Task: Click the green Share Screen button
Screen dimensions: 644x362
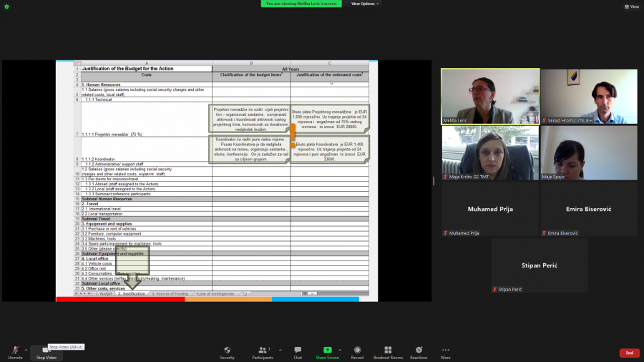Action: pos(327,352)
